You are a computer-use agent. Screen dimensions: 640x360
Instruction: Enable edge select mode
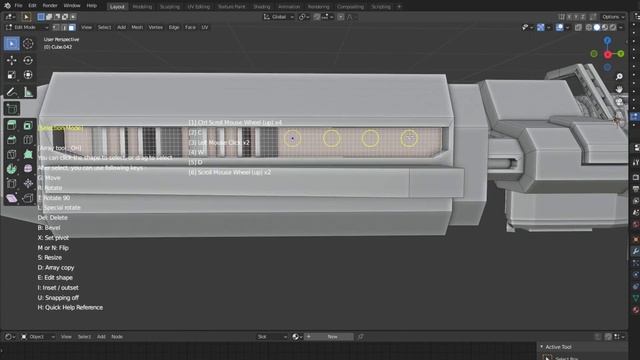coord(64,27)
